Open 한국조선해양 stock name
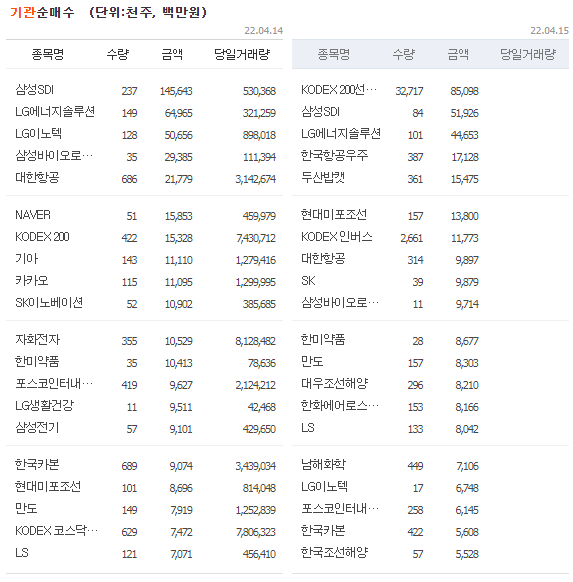 pos(334,553)
